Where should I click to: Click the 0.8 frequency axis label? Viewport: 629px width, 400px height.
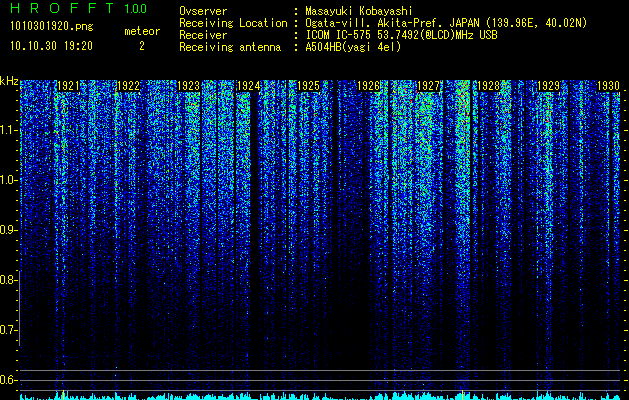pos(7,280)
